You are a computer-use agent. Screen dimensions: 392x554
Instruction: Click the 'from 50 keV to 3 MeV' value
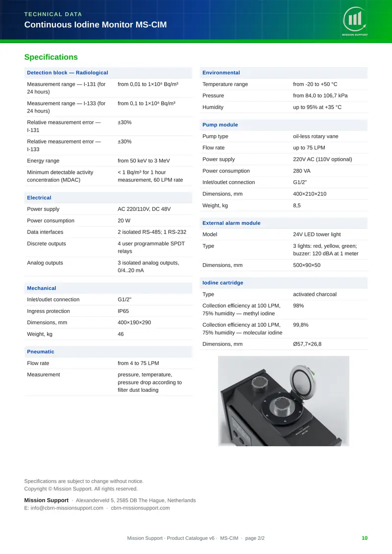click(x=144, y=160)
